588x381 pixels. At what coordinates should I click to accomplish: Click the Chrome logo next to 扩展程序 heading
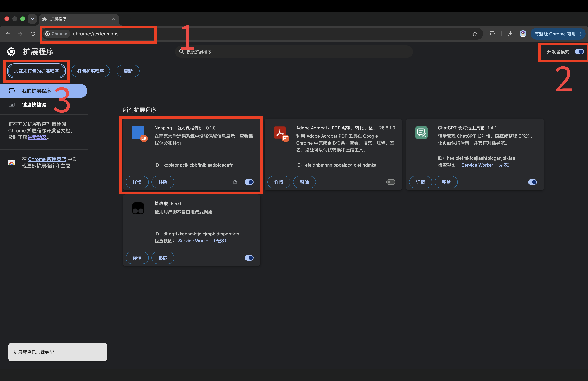(x=11, y=52)
